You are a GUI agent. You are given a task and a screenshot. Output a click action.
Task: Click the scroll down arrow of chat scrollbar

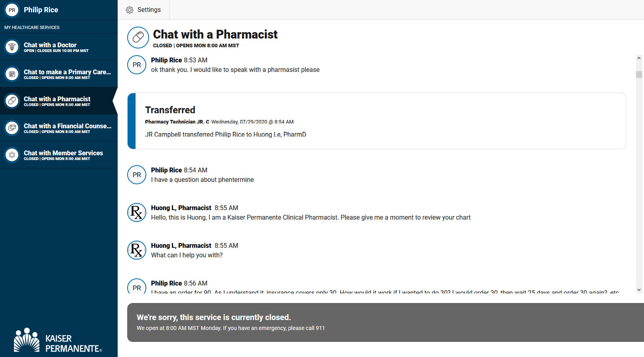[x=639, y=290]
